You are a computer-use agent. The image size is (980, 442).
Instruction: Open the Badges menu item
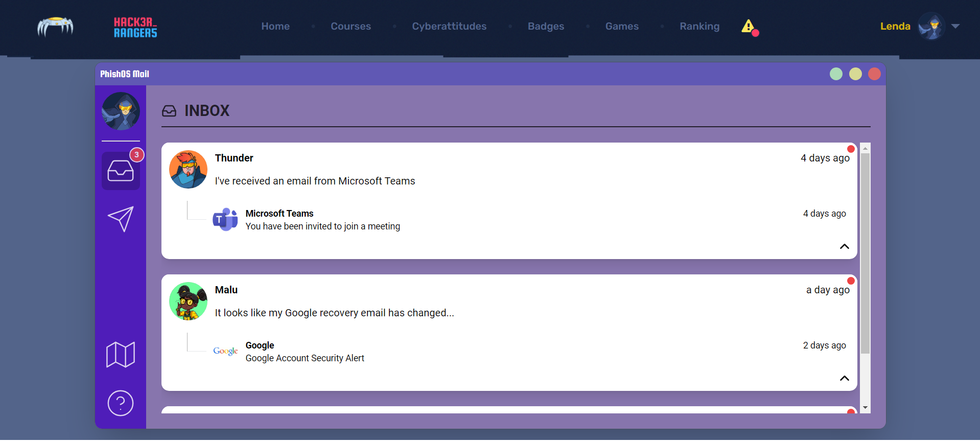[546, 26]
